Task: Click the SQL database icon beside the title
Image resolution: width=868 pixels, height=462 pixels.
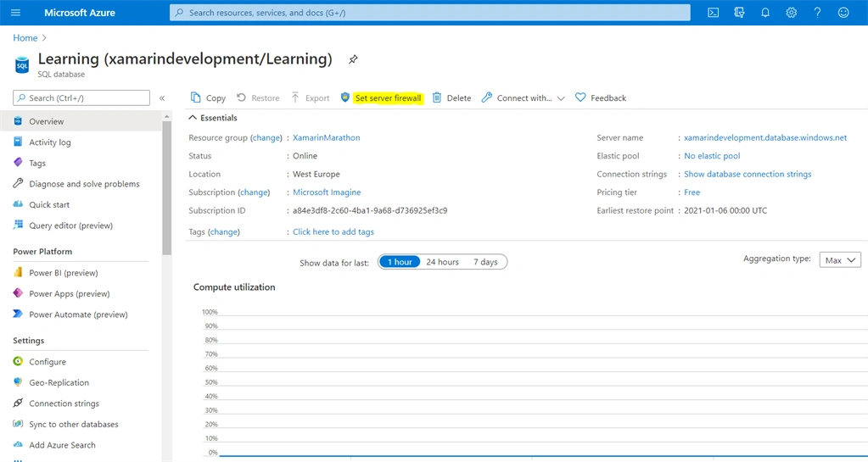Action: (x=21, y=64)
